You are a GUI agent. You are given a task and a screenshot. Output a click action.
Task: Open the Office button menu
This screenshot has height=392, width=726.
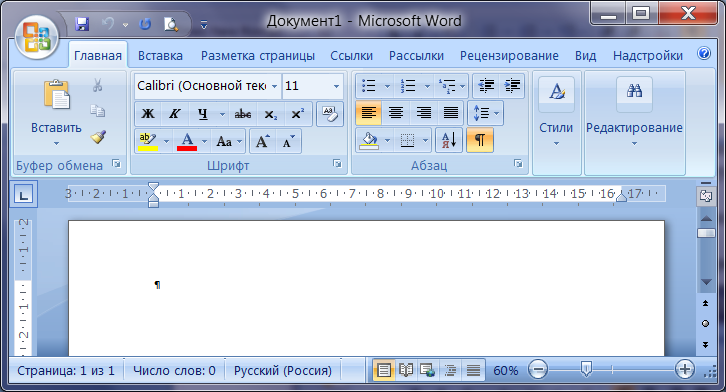[37, 38]
